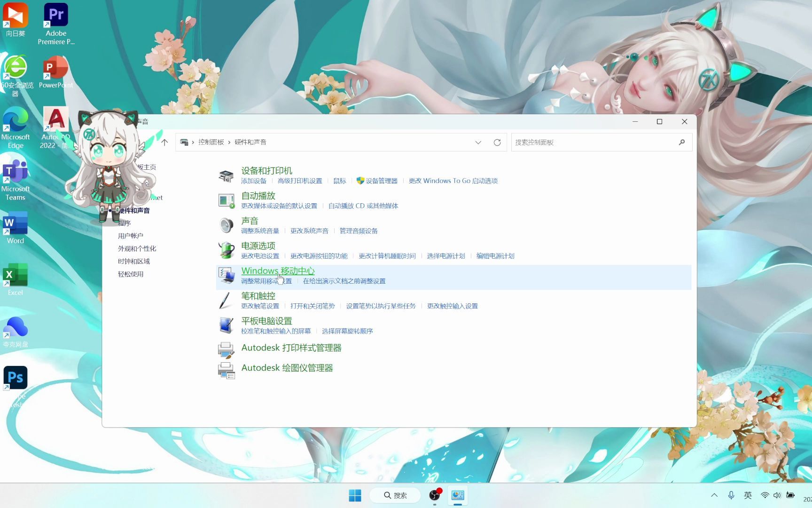The image size is (812, 508).
Task: Open the 设备和打印机 printer icon
Action: click(x=226, y=176)
